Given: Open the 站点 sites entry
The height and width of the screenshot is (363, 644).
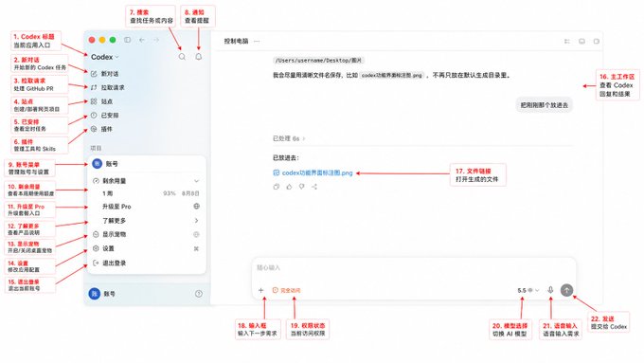Looking at the screenshot, I should coord(101,101).
